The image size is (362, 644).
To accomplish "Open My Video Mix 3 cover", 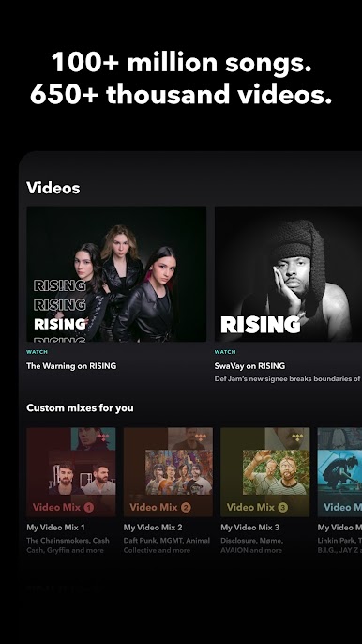I will 265,472.
